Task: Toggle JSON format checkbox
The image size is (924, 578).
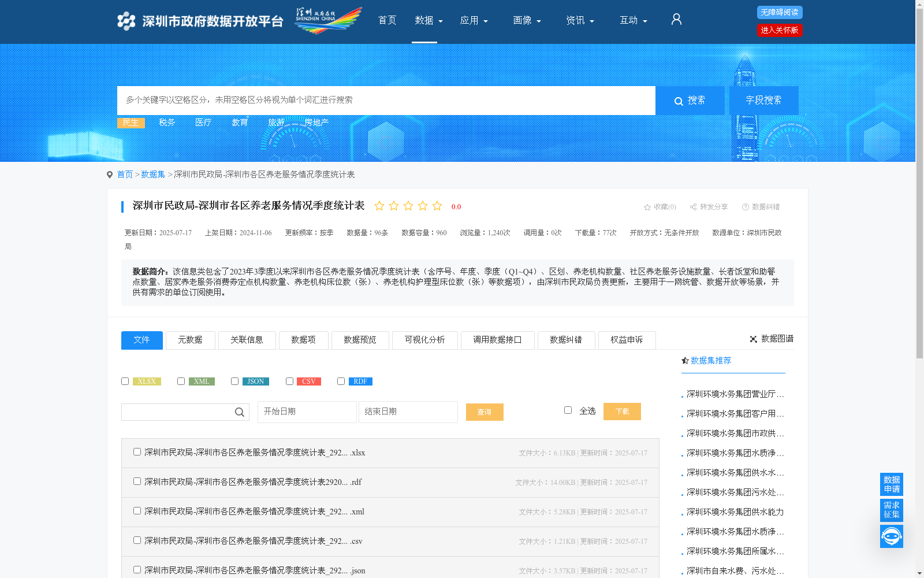Action: [234, 381]
